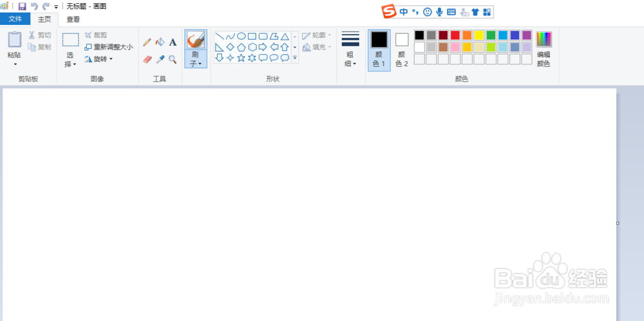Expand the Paste (粘贴) dropdown arrow
Screen dimensions: 644x321
(15, 64)
